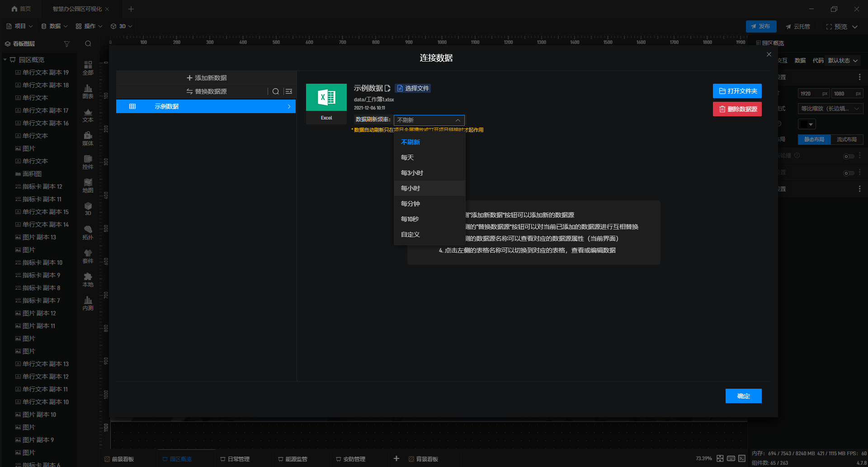Choose 每分钟 refresh option
The height and width of the screenshot is (467, 868).
(x=429, y=204)
